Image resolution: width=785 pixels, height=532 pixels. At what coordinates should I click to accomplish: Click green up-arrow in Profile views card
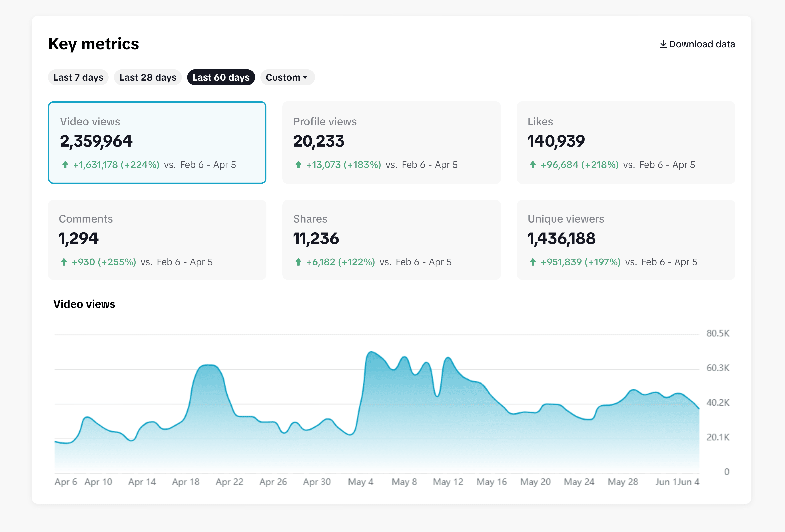(x=298, y=165)
